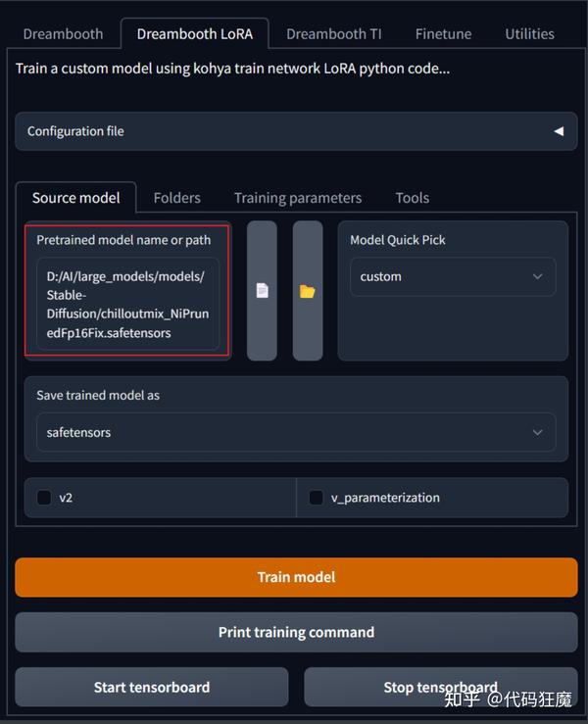
Task: Switch to the Folders sub-tab
Action: click(x=176, y=198)
